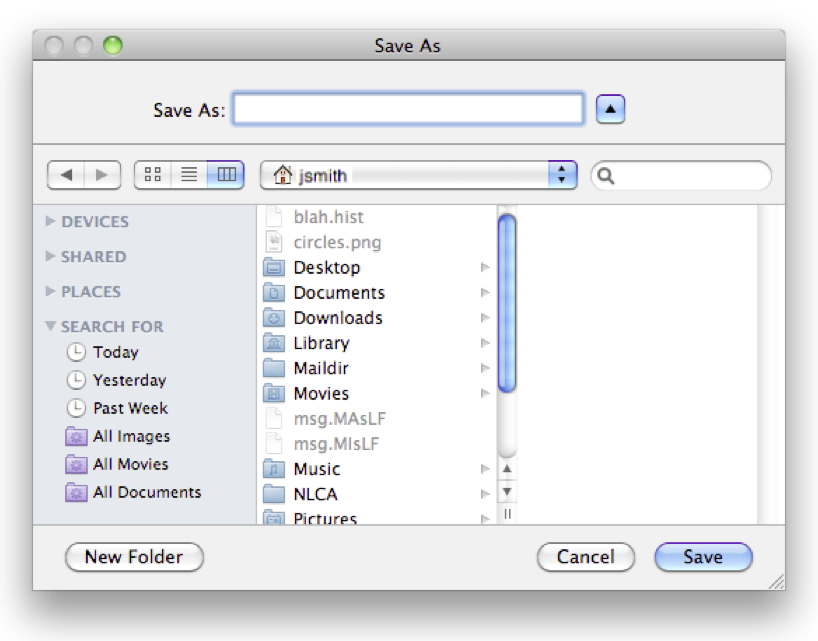Switch to column view
This screenshot has width=818, height=641.
coord(226,174)
